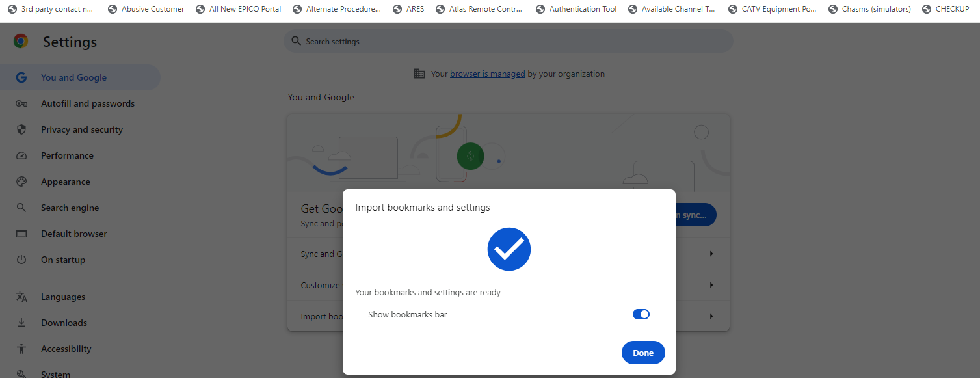Image resolution: width=980 pixels, height=378 pixels.
Task: Click the Search settings field
Action: (509, 41)
